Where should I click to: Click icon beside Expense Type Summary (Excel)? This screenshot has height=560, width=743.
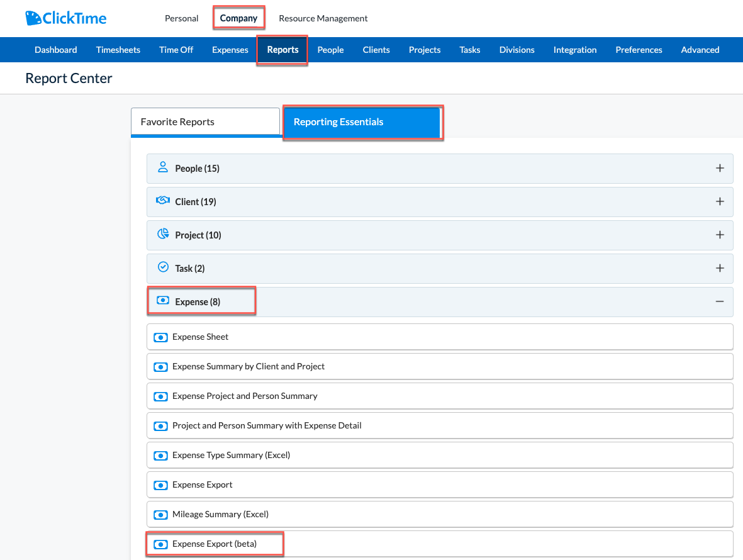160,456
